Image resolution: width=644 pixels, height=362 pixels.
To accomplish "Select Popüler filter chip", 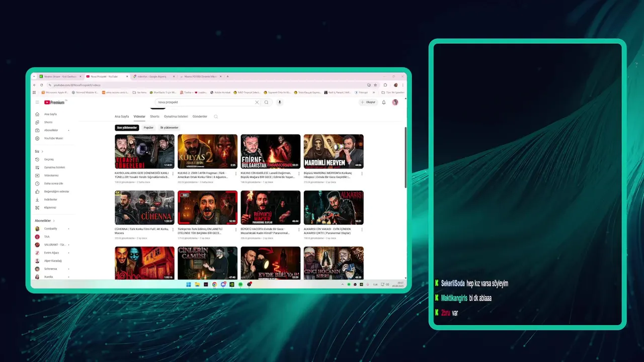I will click(148, 128).
